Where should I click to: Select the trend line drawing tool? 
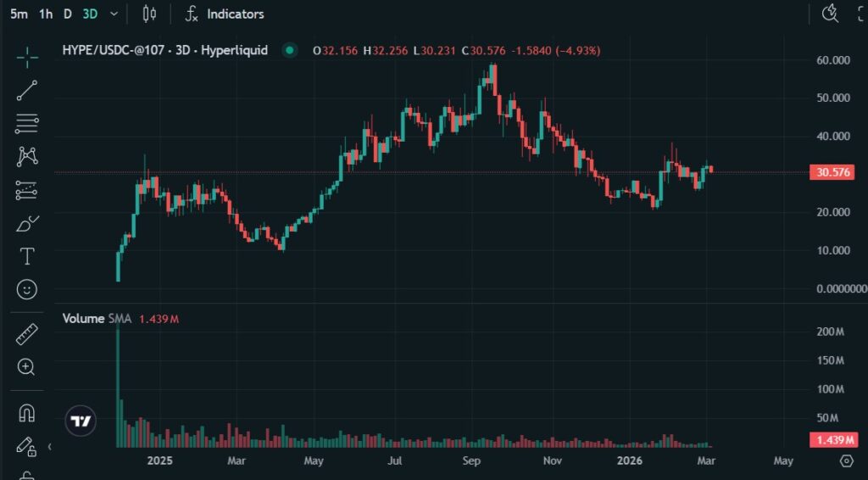[27, 91]
